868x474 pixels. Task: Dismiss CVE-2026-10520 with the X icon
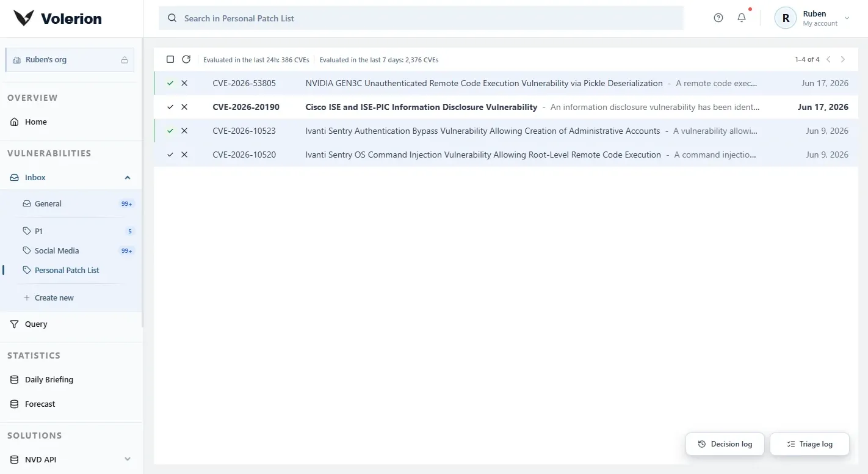184,155
